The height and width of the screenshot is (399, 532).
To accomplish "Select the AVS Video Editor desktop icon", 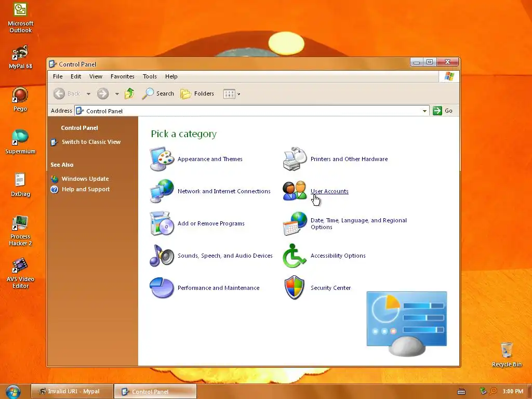I will point(20,273).
